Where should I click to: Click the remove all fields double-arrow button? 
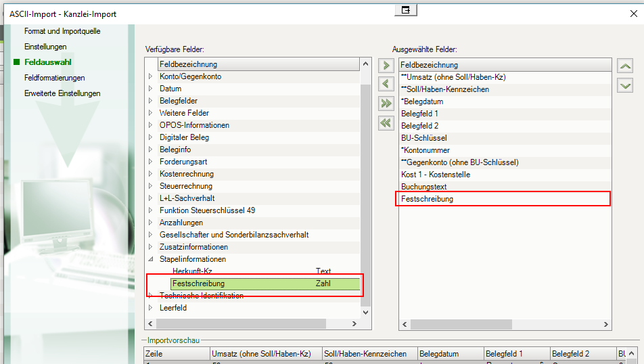386,123
